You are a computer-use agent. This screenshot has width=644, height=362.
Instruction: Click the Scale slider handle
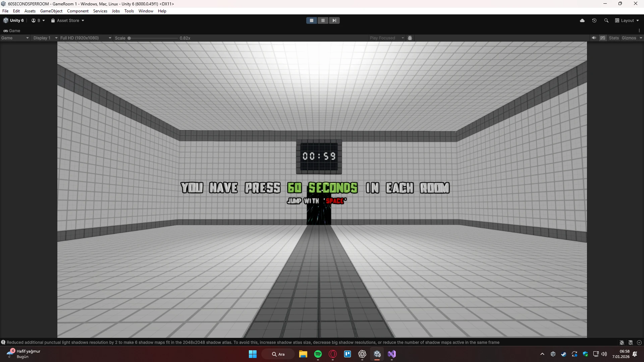tap(129, 38)
